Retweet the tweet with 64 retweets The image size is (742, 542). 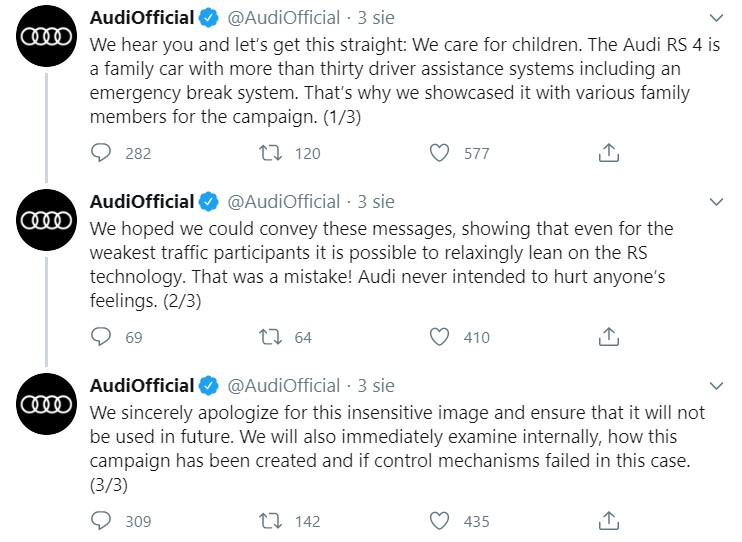tap(271, 337)
